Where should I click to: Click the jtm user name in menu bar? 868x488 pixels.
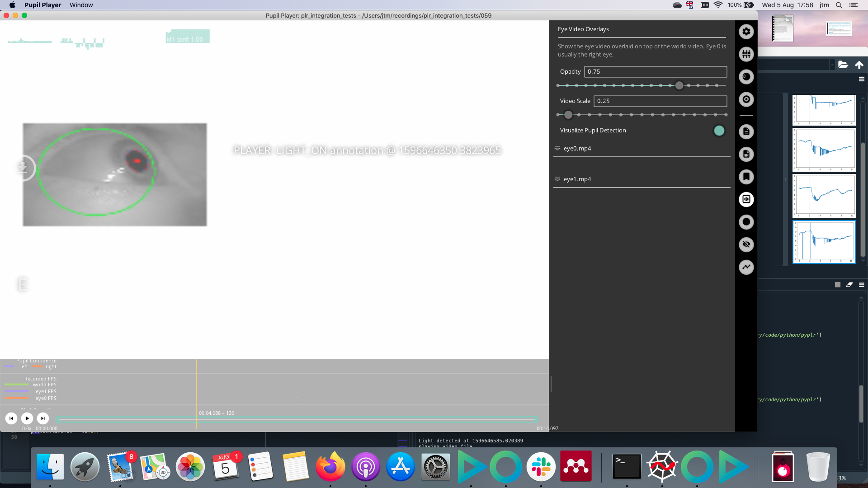[824, 5]
